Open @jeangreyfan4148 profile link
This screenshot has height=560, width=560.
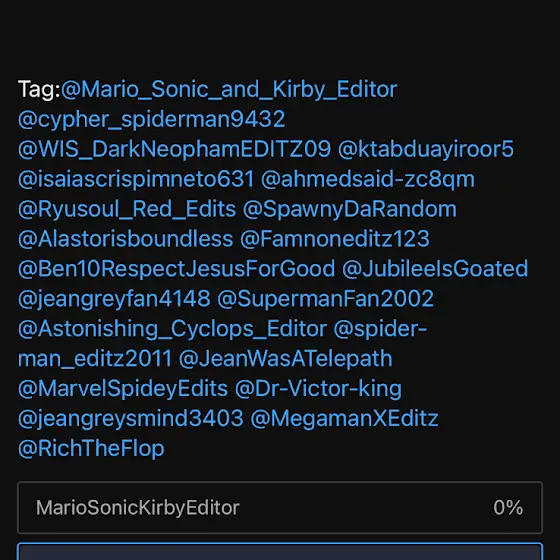(114, 299)
